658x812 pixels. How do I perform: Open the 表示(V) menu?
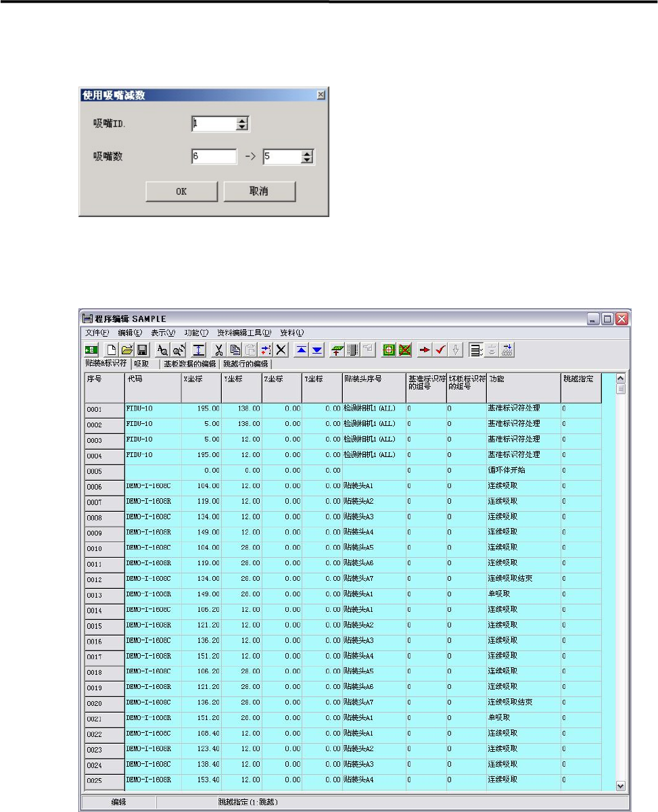[162, 333]
